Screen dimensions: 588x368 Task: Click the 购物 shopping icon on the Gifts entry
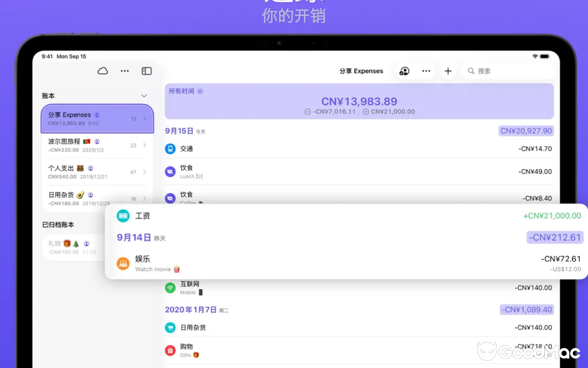(x=170, y=350)
